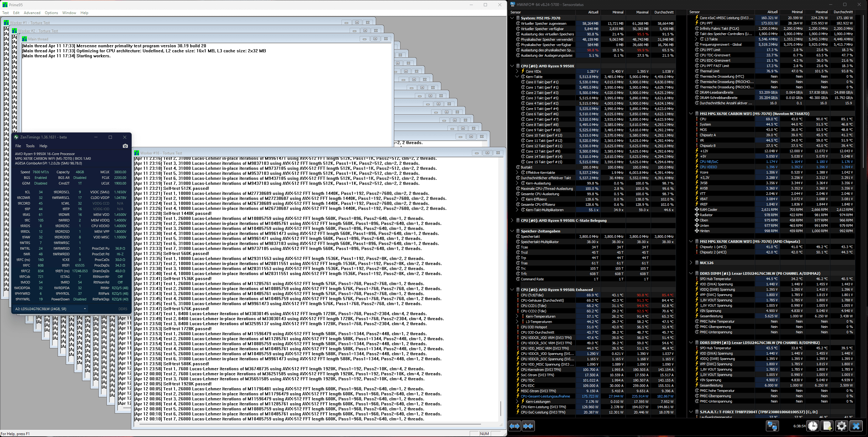
Task: Open the Prime95 Advanced menu
Action: 32,13
